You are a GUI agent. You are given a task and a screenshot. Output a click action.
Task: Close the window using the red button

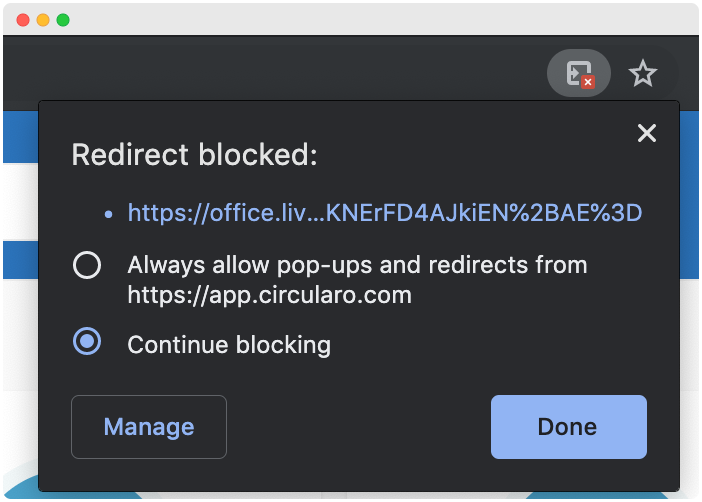pyautogui.click(x=23, y=20)
